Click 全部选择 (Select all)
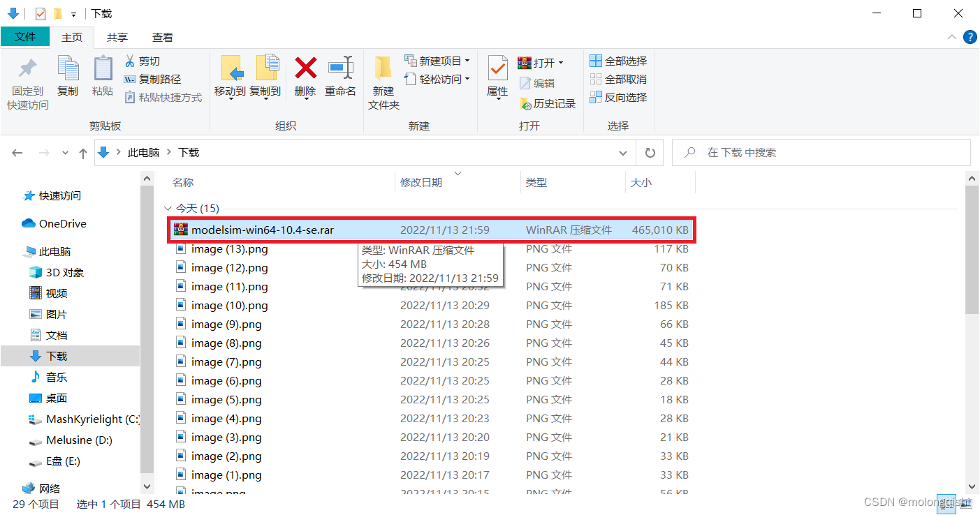This screenshot has width=980, height=515. [618, 61]
